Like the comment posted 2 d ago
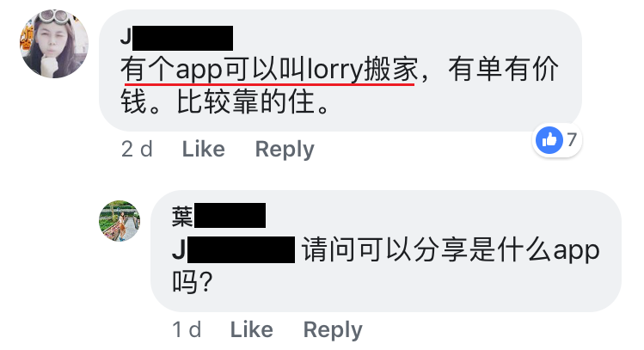 point(203,149)
